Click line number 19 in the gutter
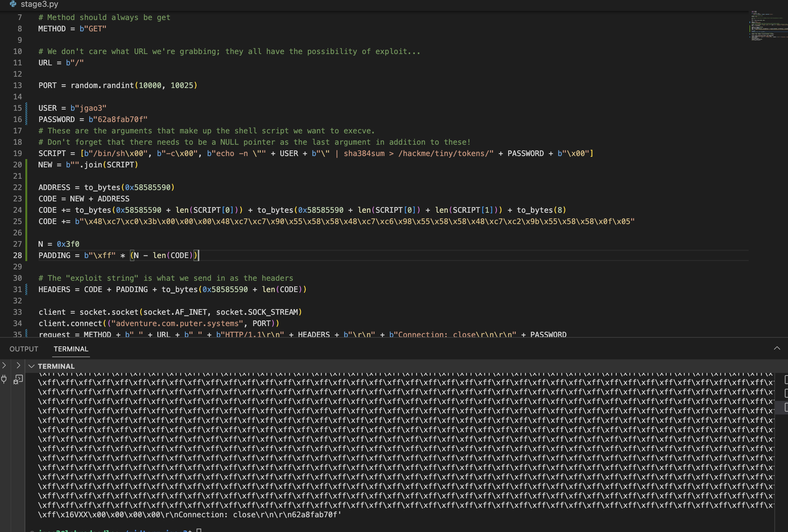The height and width of the screenshot is (532, 788). click(x=17, y=153)
